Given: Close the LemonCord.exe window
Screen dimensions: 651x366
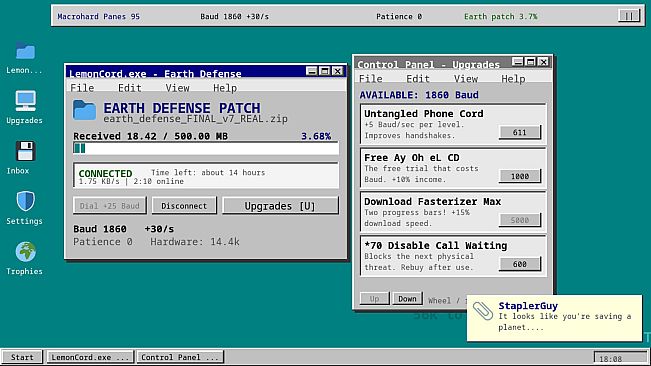Looking at the screenshot, I should [338, 71].
